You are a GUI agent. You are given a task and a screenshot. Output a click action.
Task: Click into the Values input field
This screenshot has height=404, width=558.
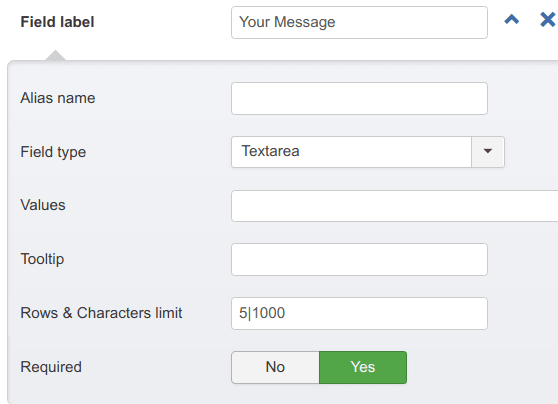394,206
